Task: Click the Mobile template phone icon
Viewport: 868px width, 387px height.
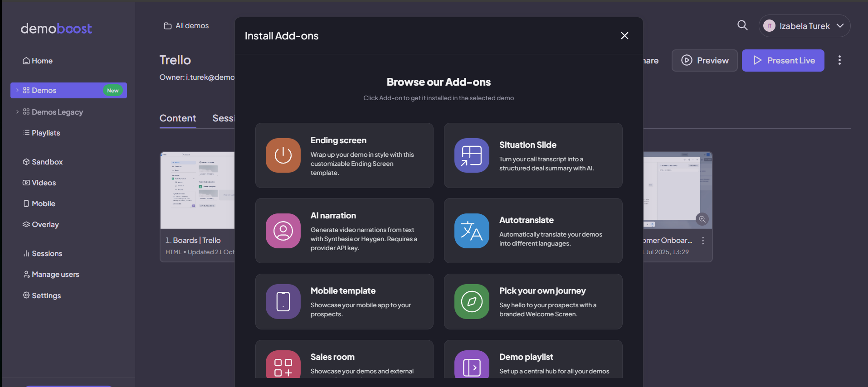Action: click(283, 301)
